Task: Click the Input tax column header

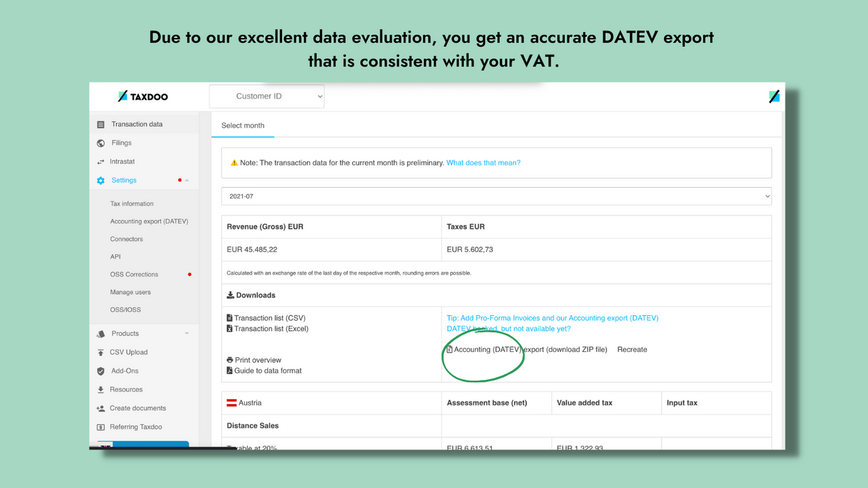Action: point(682,403)
